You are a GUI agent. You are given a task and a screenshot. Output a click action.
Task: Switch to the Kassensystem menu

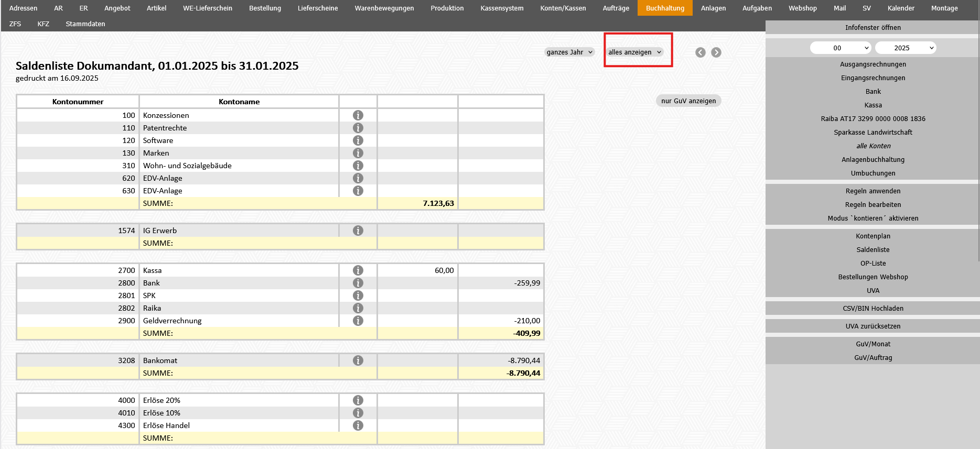(x=502, y=8)
